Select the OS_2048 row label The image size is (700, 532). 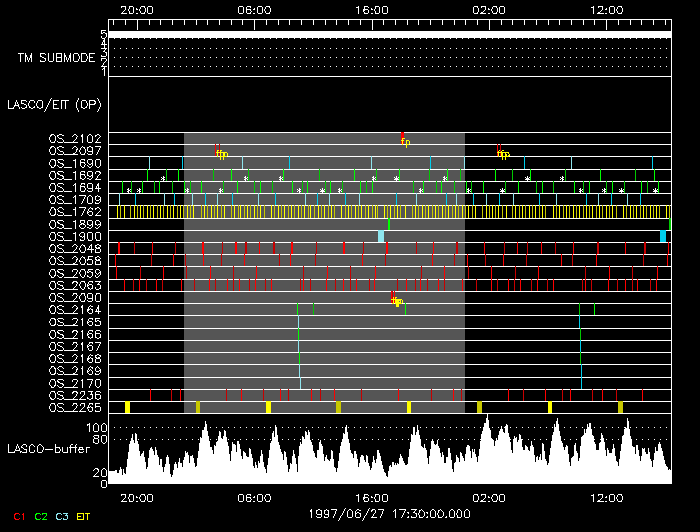(x=74, y=248)
